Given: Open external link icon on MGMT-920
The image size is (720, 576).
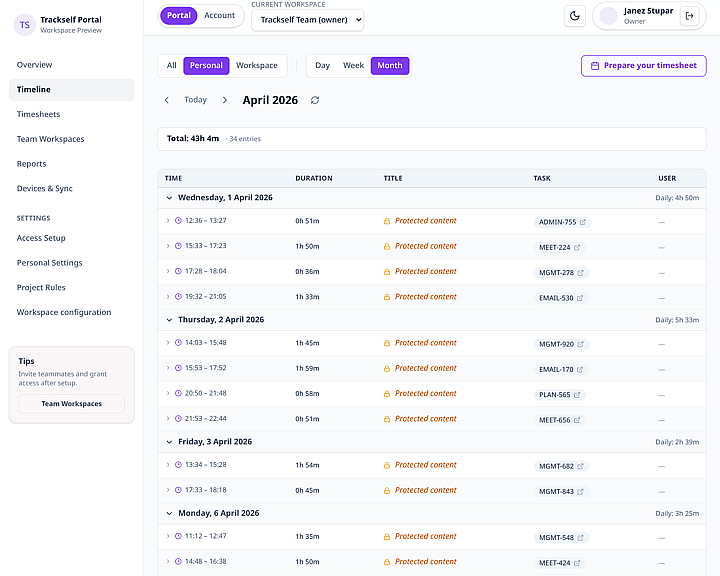Looking at the screenshot, I should pos(580,344).
